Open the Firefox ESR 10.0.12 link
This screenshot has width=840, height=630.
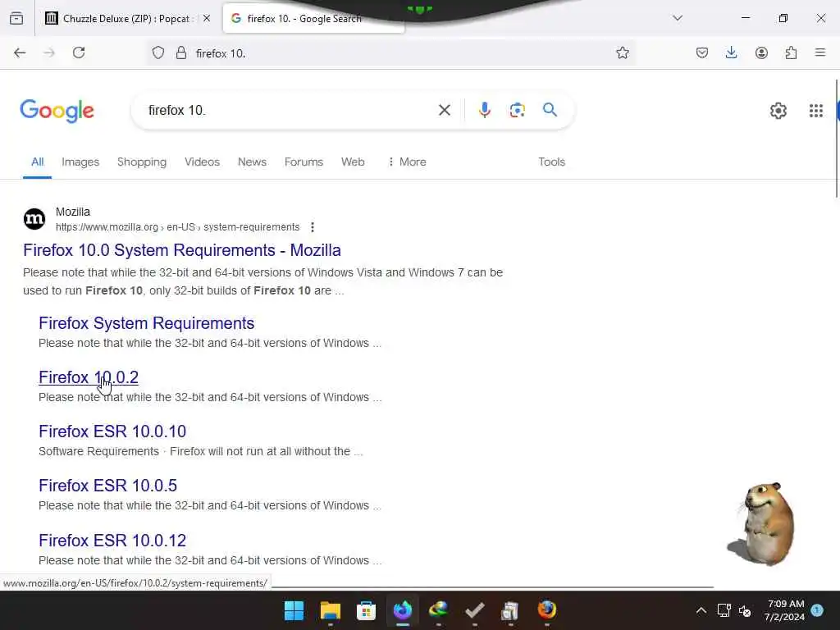point(112,540)
